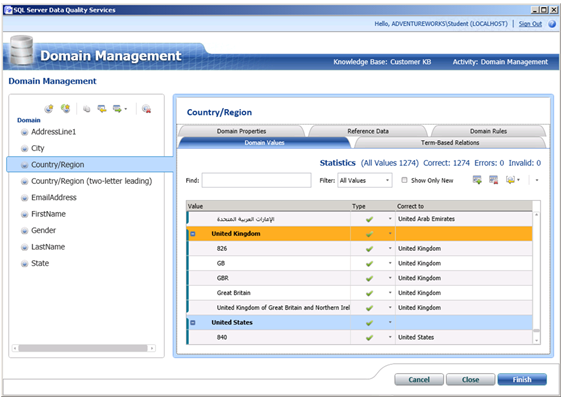Select the Domain Values tab
The image size is (563, 400).
(x=264, y=143)
